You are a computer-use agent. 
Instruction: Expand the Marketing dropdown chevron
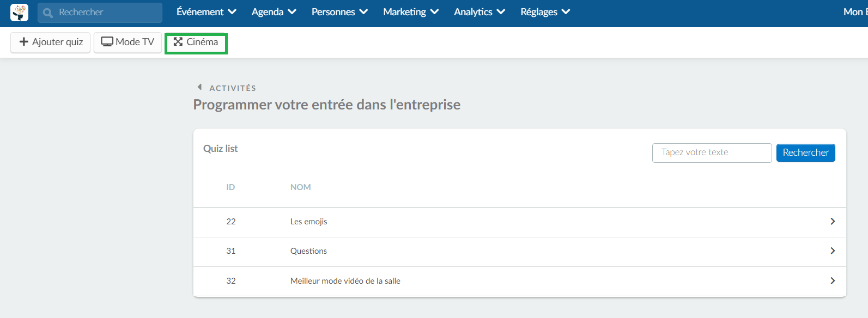tap(434, 12)
